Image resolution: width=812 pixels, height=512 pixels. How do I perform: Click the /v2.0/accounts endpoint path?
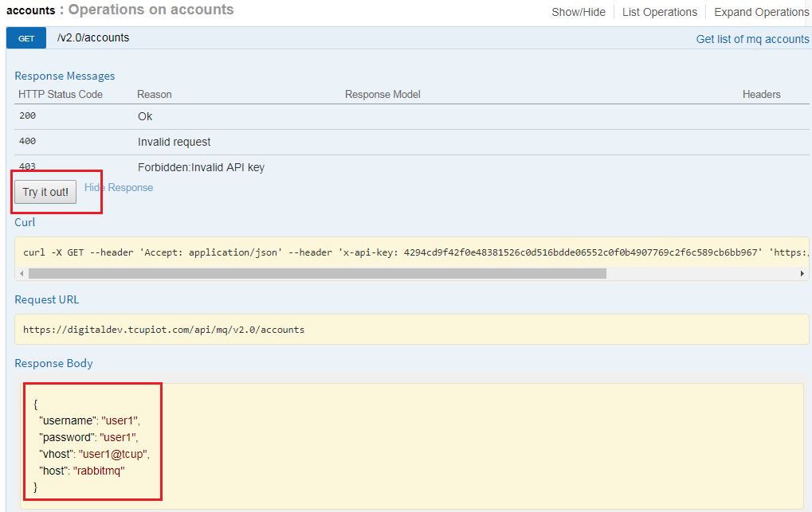pos(93,37)
